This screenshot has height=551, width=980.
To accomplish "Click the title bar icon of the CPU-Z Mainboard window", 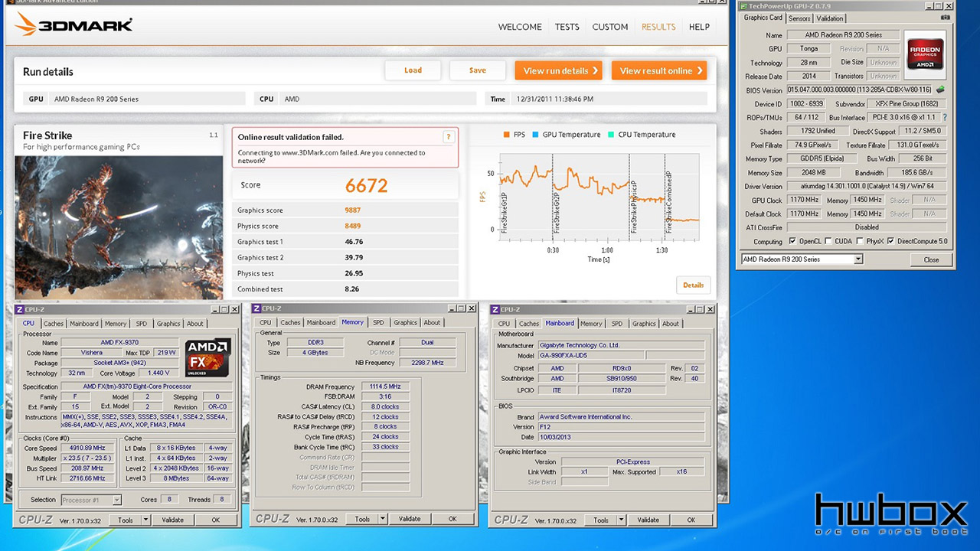I will coord(495,309).
